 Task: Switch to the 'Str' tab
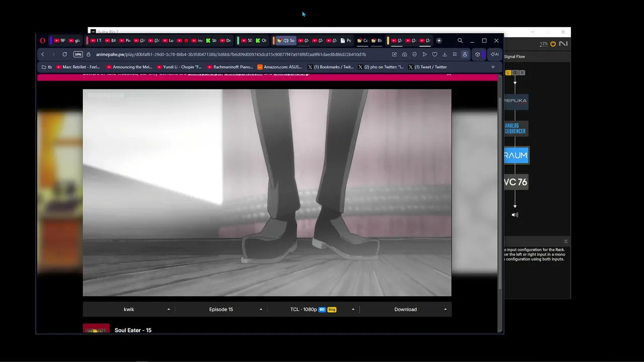tap(211, 41)
